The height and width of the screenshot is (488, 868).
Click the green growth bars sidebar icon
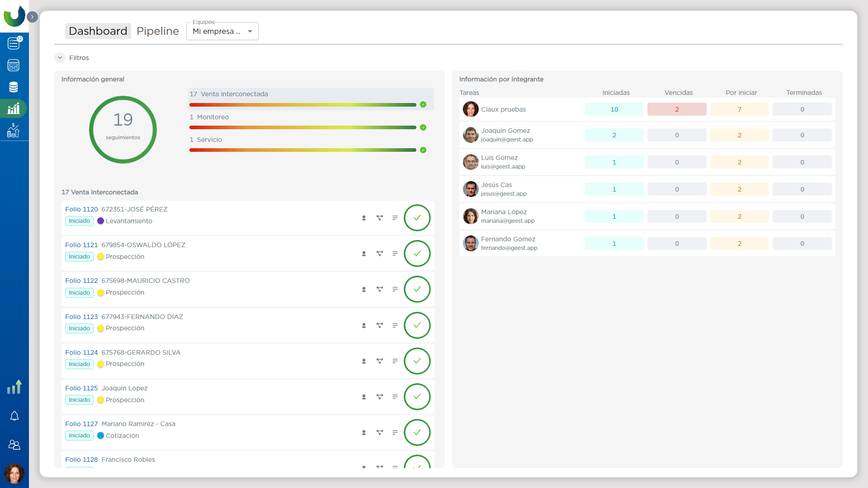pos(14,387)
